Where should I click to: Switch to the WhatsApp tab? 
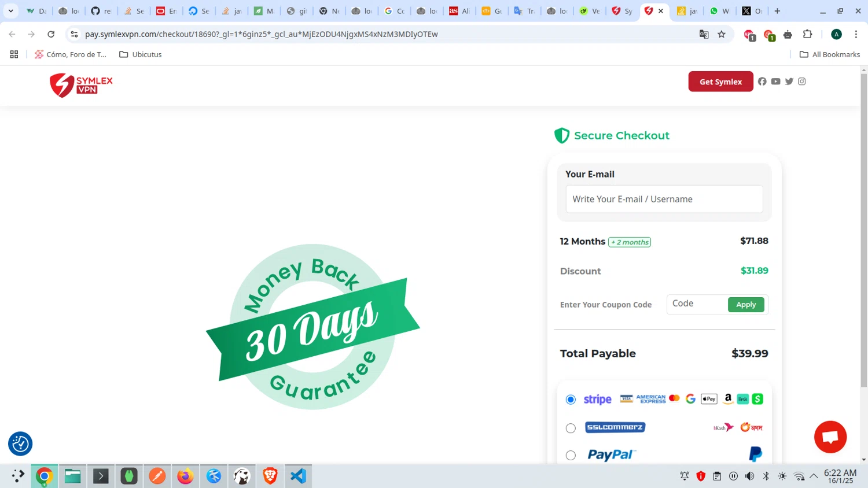(719, 11)
